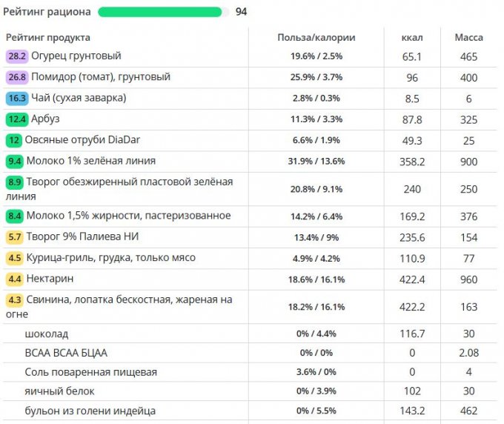Screen dimensions: 504x424
Task: Sort by the Рейтинг продукта column header
Action: pyautogui.click(x=47, y=37)
